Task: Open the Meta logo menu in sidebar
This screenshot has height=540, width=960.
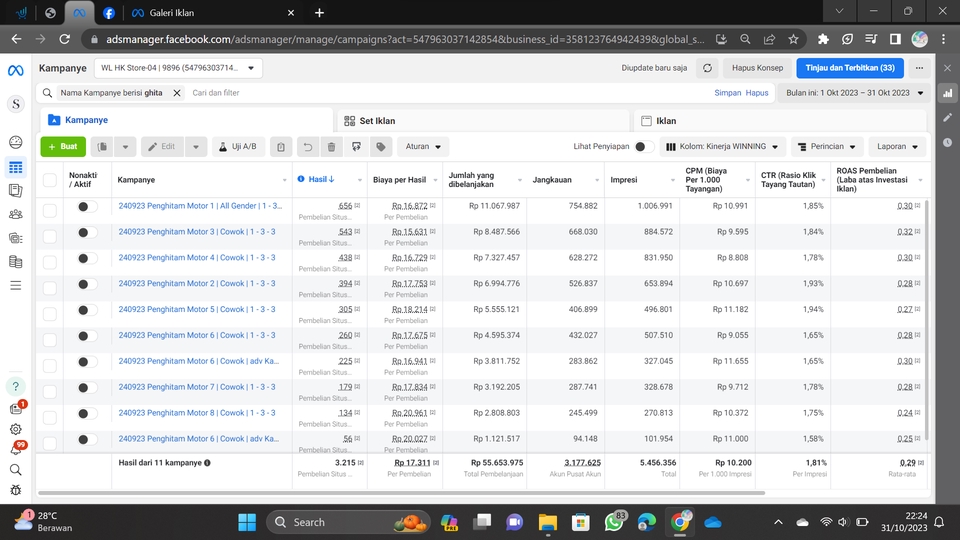Action: (16, 70)
